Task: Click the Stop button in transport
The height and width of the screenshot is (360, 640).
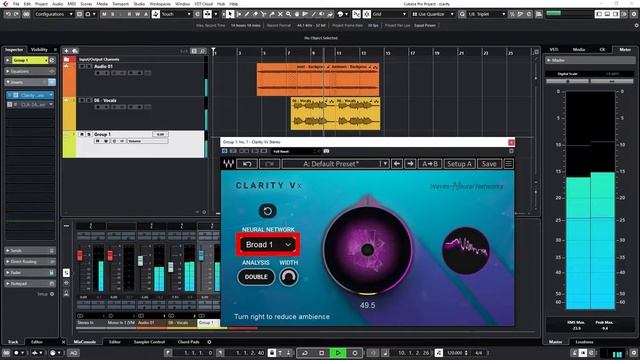Action: click(x=321, y=353)
